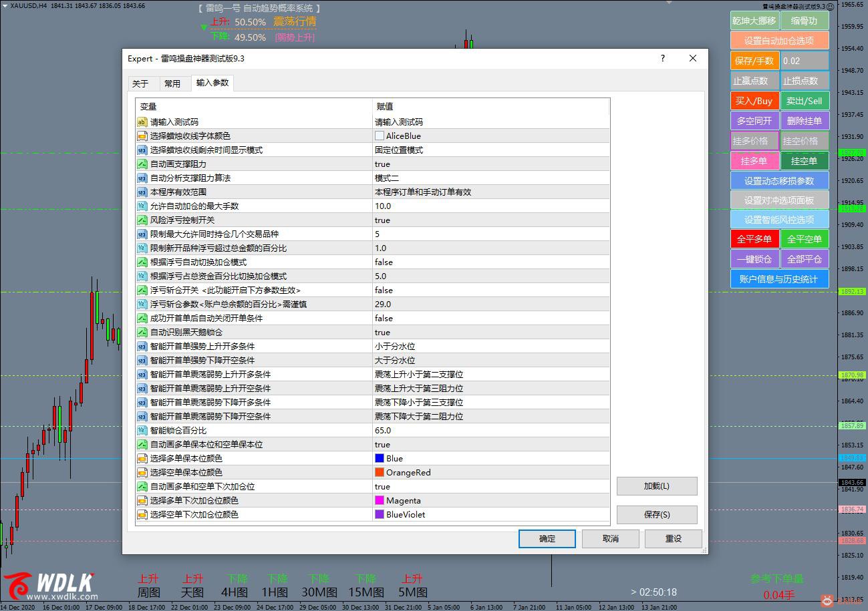Click the boolean icon beside 自动识别黑天鹅锁仓
Image resolution: width=868 pixels, height=611 pixels.
(x=142, y=333)
